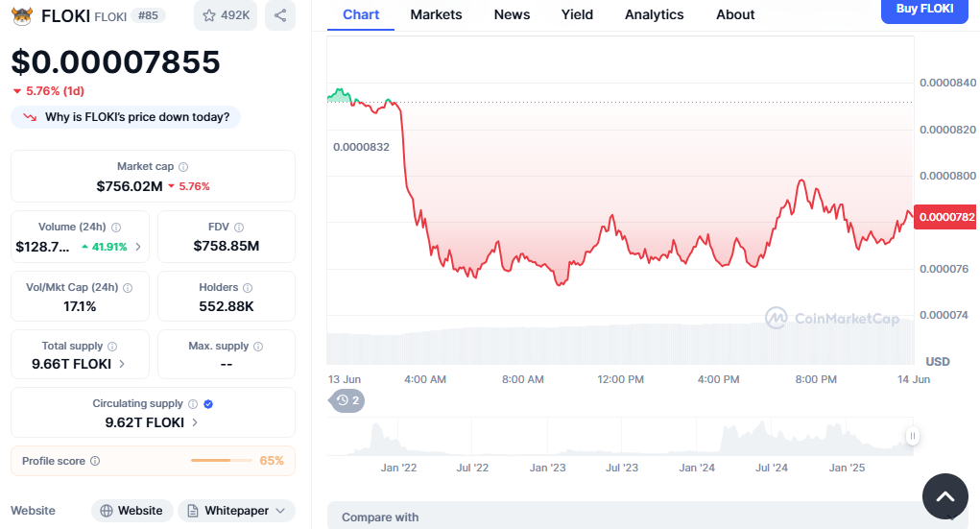Click the Vol/Mkt Cap info icon
This screenshot has height=529, width=980.
pyautogui.click(x=128, y=288)
